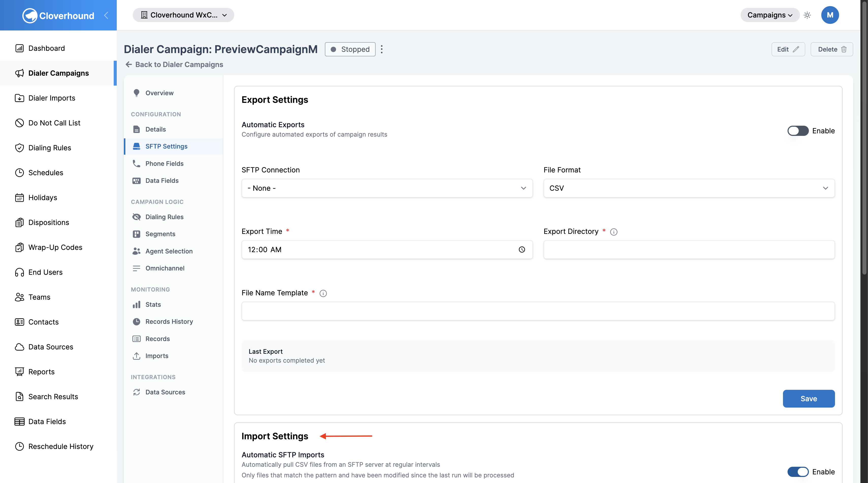Open the Records History tab
Viewport: 868px width, 483px height.
pyautogui.click(x=173, y=321)
